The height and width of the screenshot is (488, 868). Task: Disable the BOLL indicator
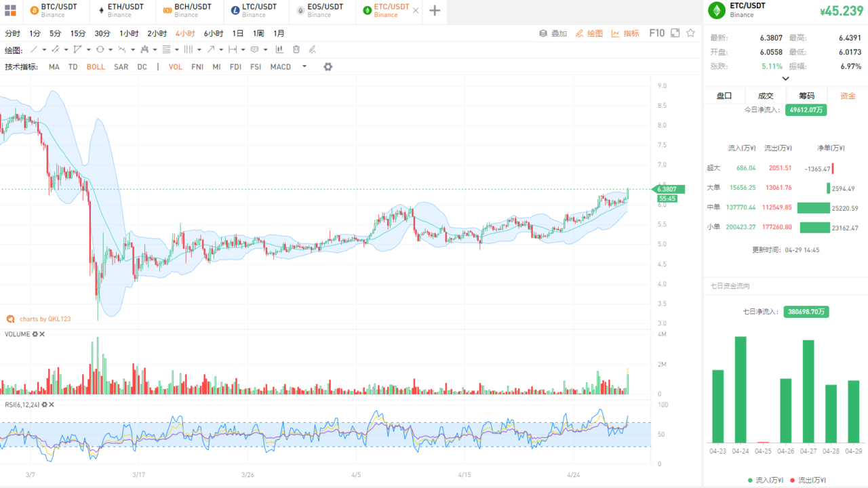coord(96,67)
